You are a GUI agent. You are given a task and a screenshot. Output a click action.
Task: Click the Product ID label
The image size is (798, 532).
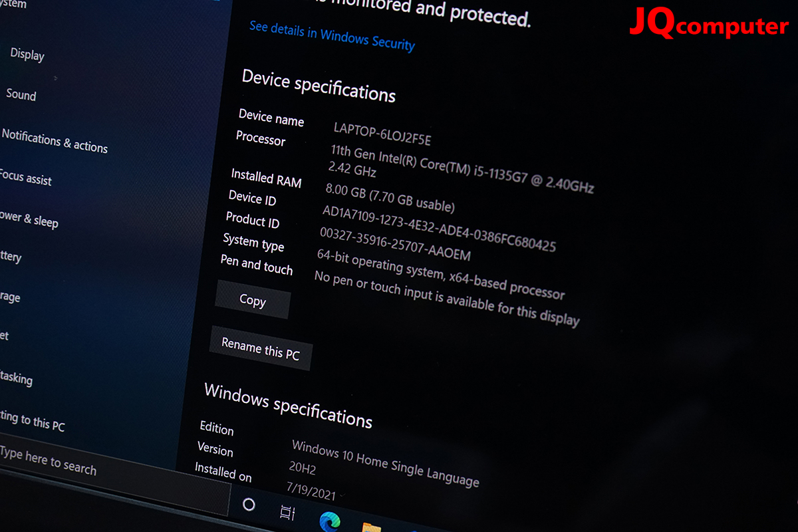(x=253, y=219)
